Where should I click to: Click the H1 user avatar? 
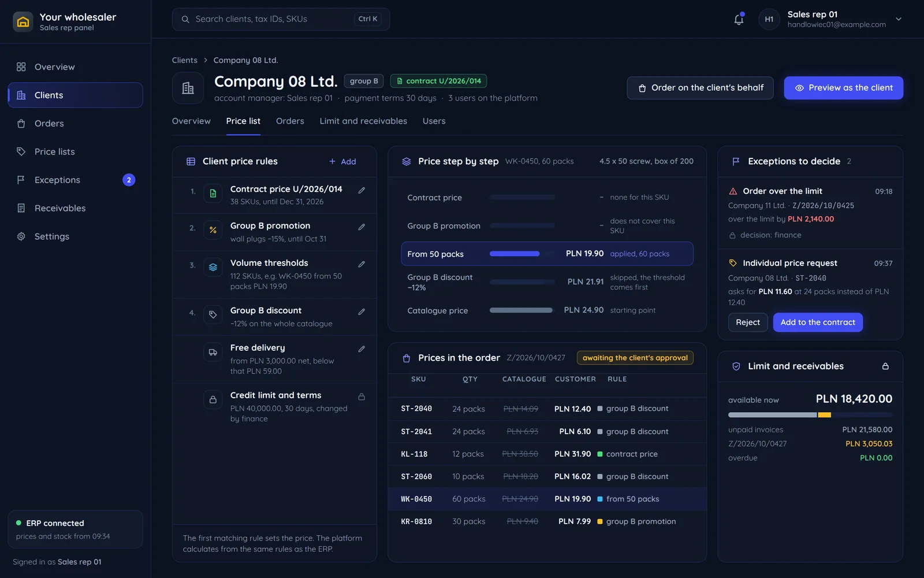point(769,19)
